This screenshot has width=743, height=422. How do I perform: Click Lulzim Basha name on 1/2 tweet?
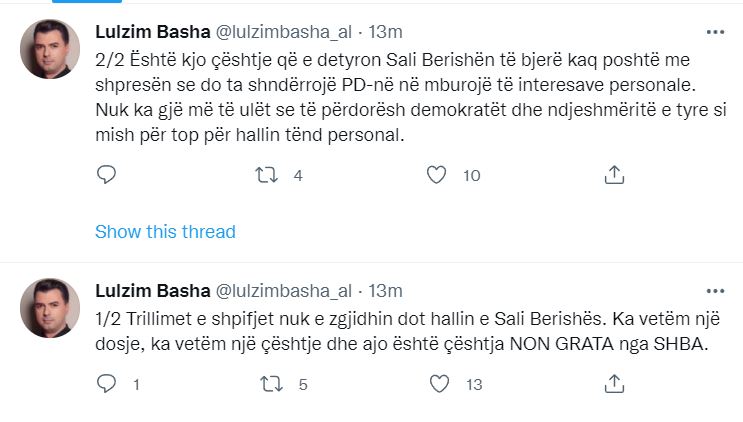(x=152, y=291)
